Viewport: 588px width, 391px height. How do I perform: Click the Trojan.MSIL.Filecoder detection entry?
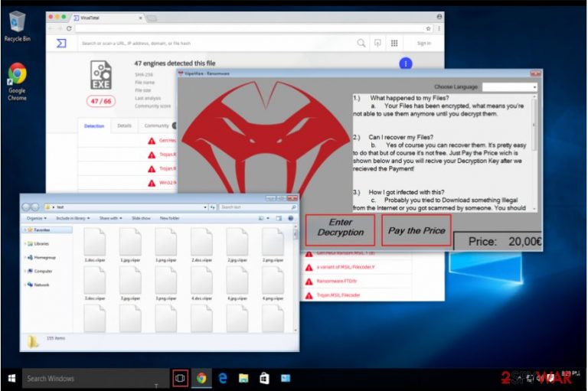(338, 295)
